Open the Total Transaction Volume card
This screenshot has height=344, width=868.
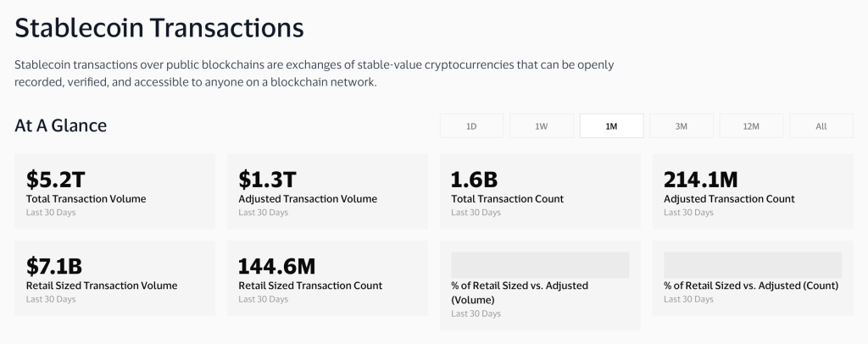click(x=114, y=191)
